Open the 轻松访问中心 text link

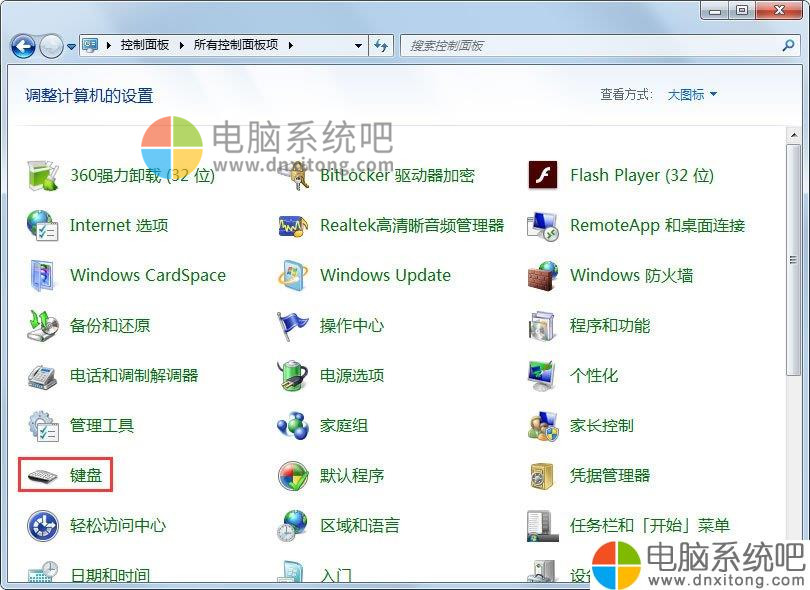[118, 525]
